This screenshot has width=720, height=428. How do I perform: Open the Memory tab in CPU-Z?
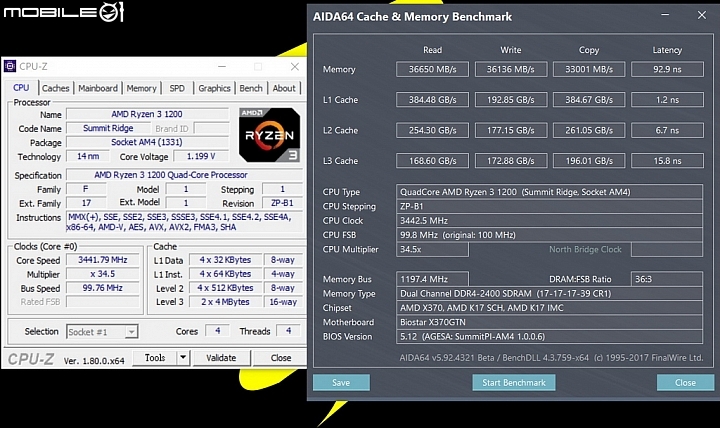pyautogui.click(x=141, y=88)
